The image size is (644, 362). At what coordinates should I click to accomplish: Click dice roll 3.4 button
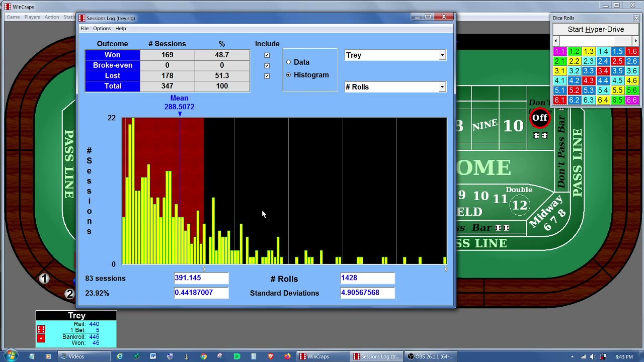point(603,71)
